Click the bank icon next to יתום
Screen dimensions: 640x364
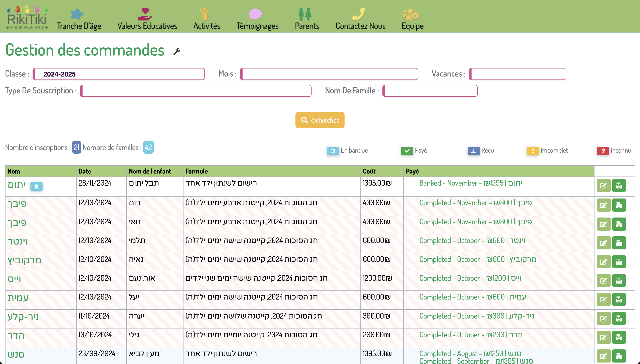(x=37, y=186)
